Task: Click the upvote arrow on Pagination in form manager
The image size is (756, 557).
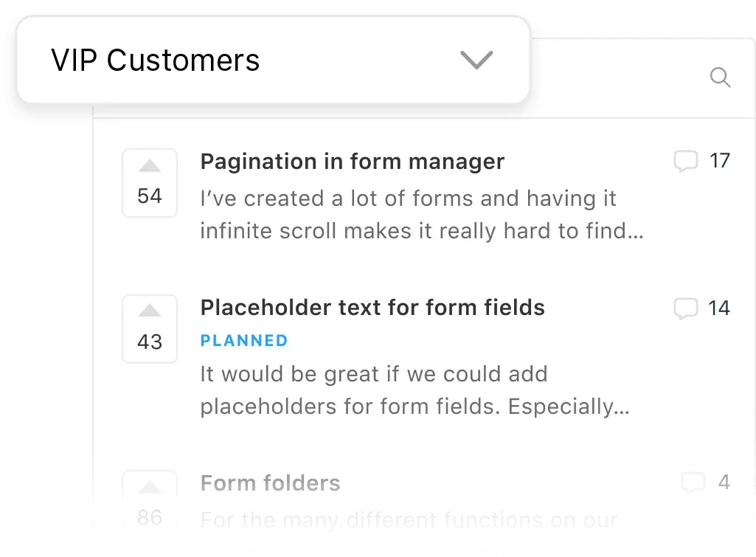Action: 150,166
